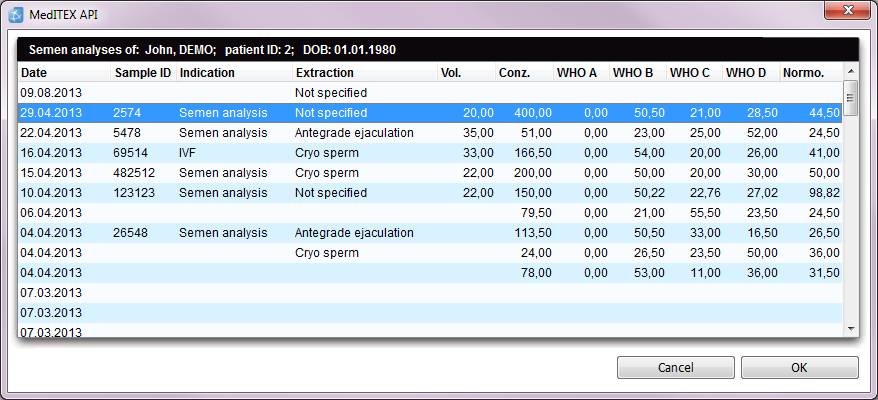Sort by the Extraction column header
Viewport: 878px width, 400px height.
pos(365,73)
